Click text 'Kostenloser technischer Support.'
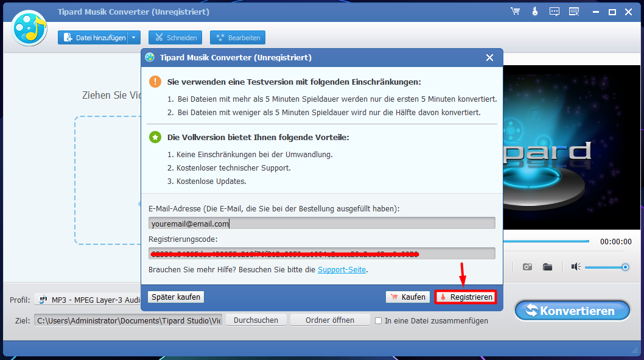Image resolution: width=644 pixels, height=360 pixels. (x=233, y=168)
